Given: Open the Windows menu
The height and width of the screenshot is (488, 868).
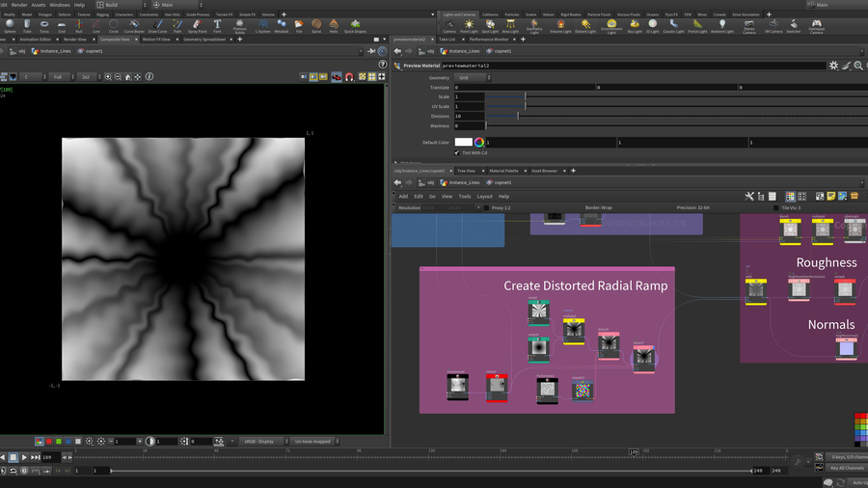Looking at the screenshot, I should tap(60, 5).
